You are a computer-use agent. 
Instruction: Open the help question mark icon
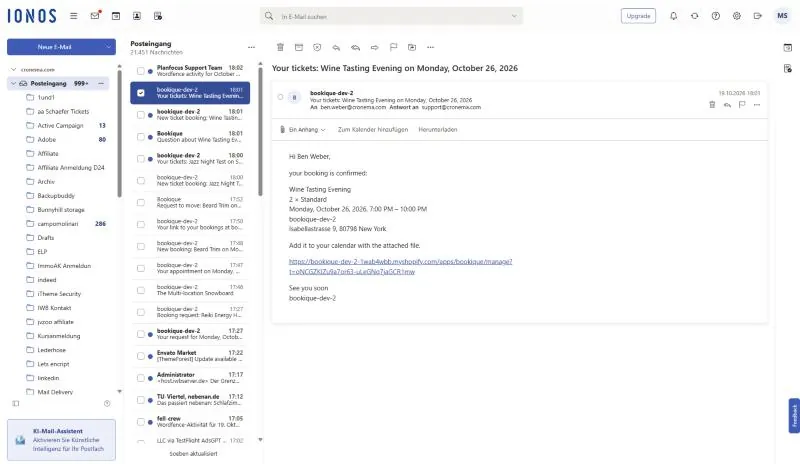click(716, 16)
